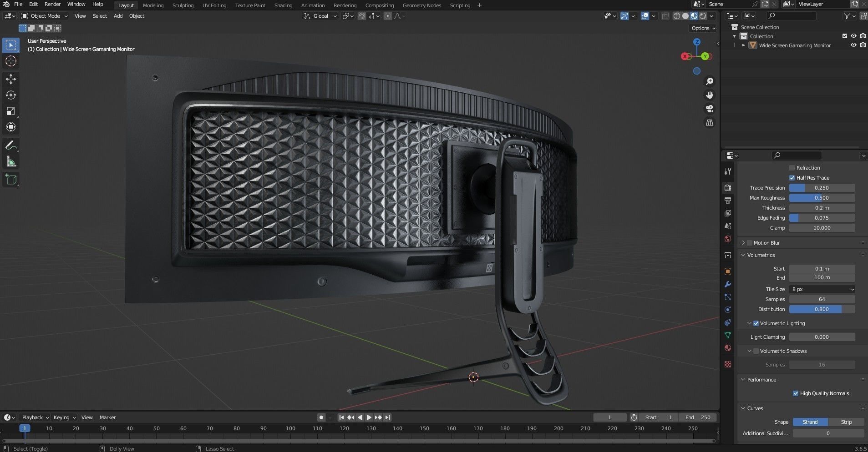Open the Tool properties tab

click(x=728, y=171)
